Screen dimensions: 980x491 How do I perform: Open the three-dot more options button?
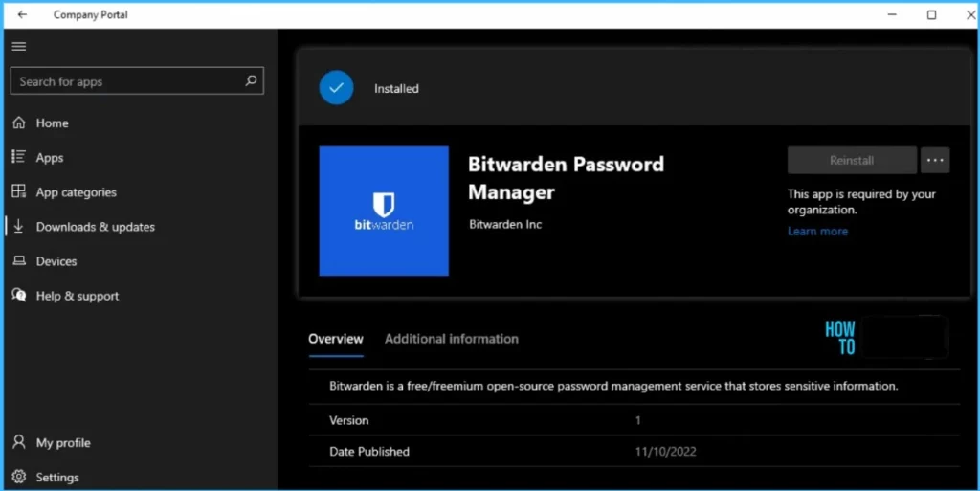coord(935,161)
